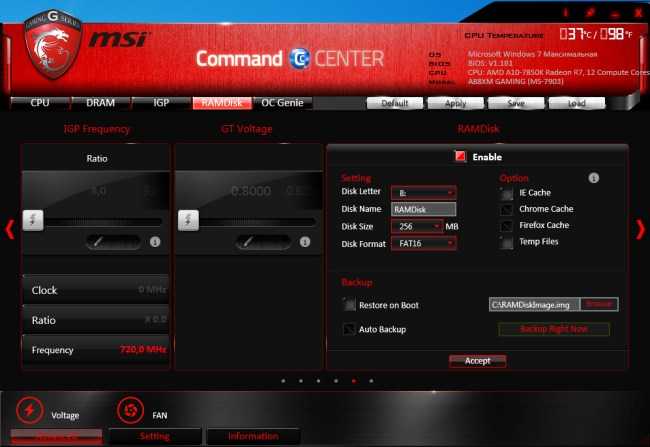The image size is (650, 447).
Task: Click the GT Voltage heading
Action: coord(247,129)
